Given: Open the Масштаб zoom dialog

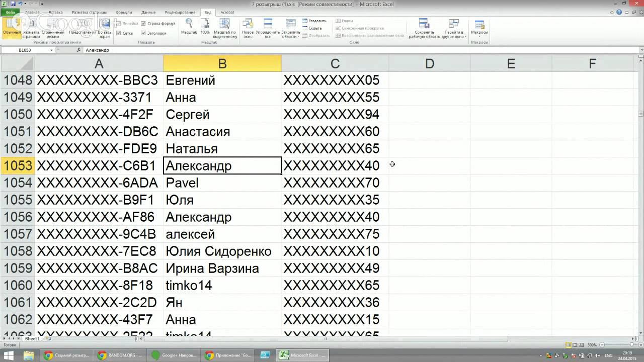Looking at the screenshot, I should (x=189, y=27).
